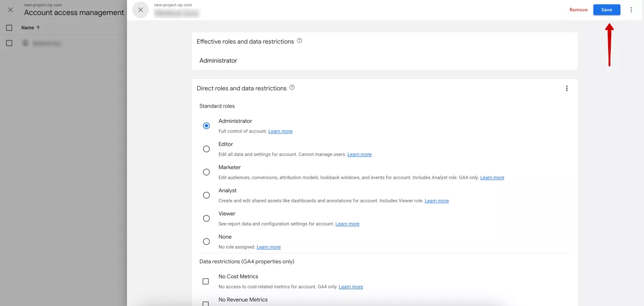Viewport: 644px width, 306px height.
Task: Choose the Viewer role option
Action: click(206, 218)
